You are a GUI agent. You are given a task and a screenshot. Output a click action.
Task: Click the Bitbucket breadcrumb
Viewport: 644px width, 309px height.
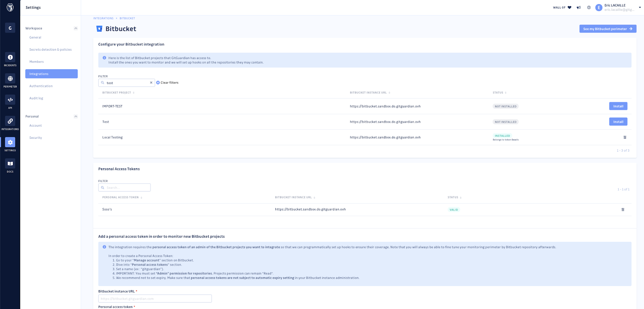(x=127, y=18)
